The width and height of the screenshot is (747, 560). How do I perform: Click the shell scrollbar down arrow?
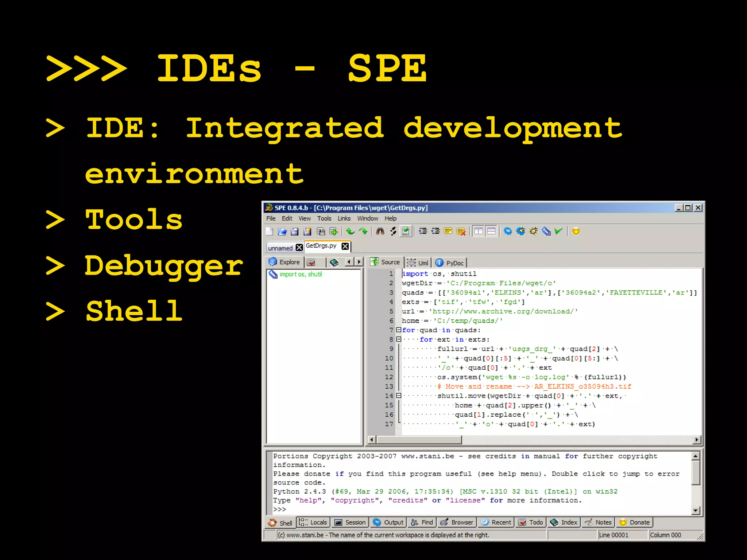tap(696, 510)
